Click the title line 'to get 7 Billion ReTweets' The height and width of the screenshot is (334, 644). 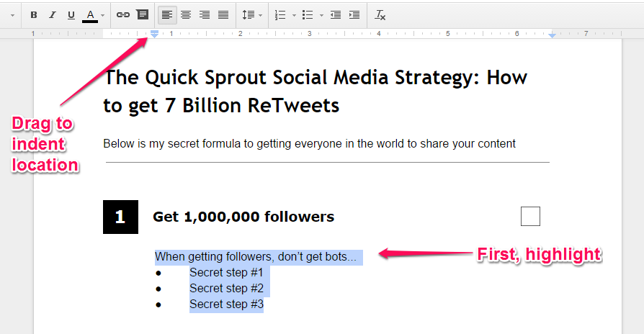coord(221,106)
